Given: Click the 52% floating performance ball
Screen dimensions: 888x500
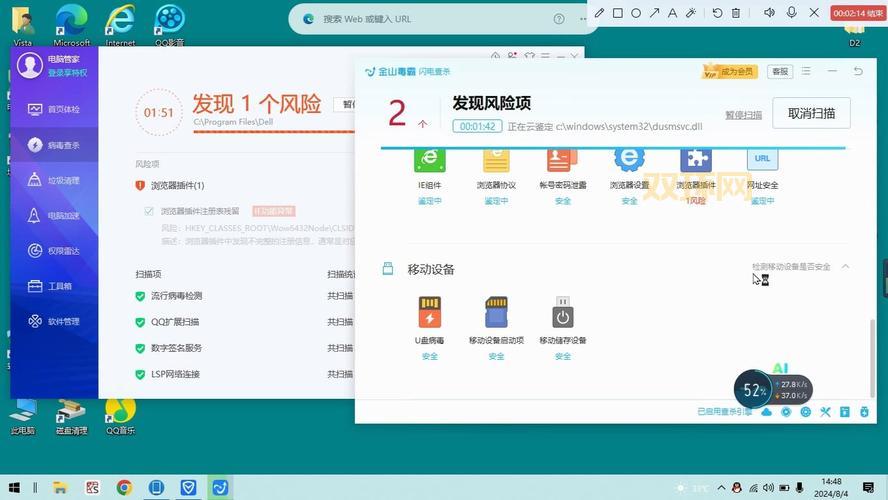Looking at the screenshot, I should pos(754,390).
